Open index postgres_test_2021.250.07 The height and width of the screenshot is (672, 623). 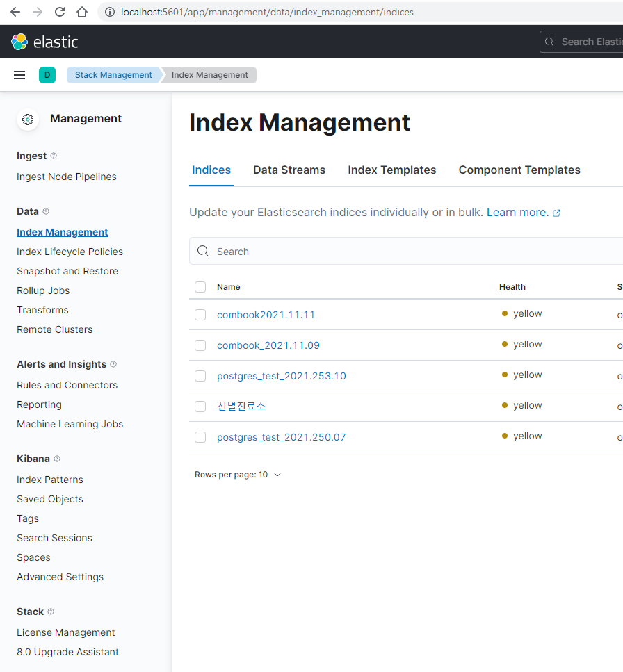282,437
